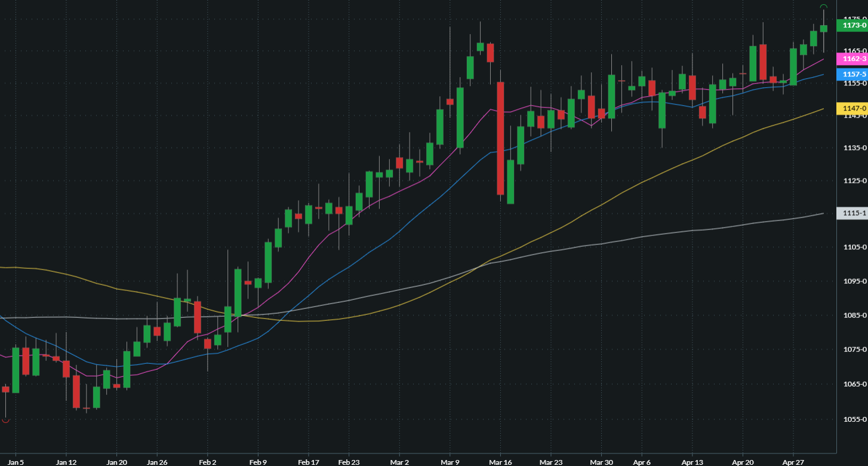Click the Feb 17 date label
The height and width of the screenshot is (466, 868).
click(x=308, y=461)
